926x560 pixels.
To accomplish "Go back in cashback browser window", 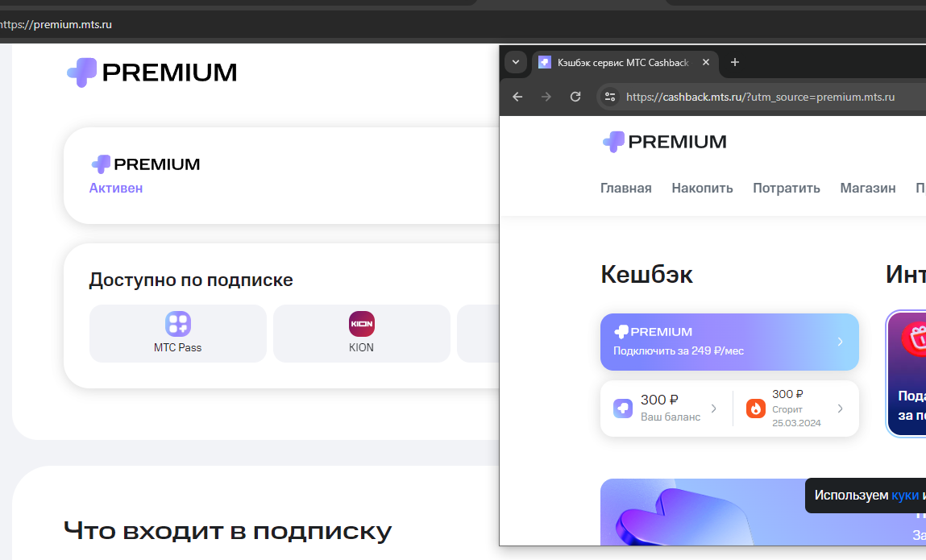I will click(518, 97).
